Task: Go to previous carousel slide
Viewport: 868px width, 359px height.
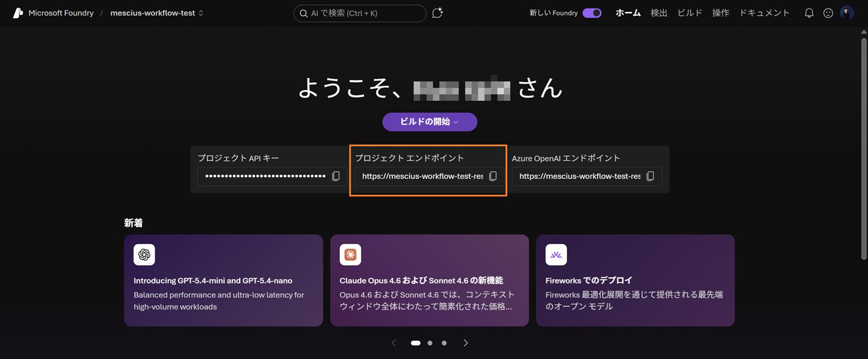Action: (x=394, y=343)
